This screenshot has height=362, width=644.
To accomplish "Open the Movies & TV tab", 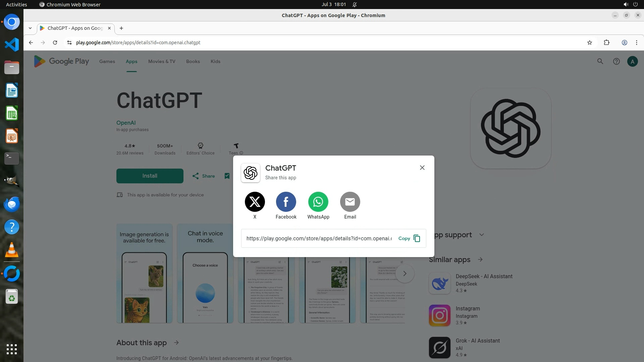I will (162, 61).
